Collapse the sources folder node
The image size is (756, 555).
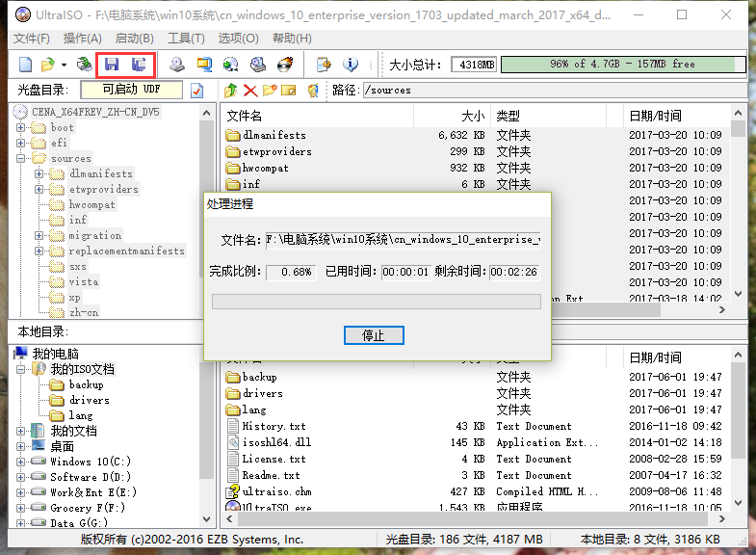coord(21,158)
